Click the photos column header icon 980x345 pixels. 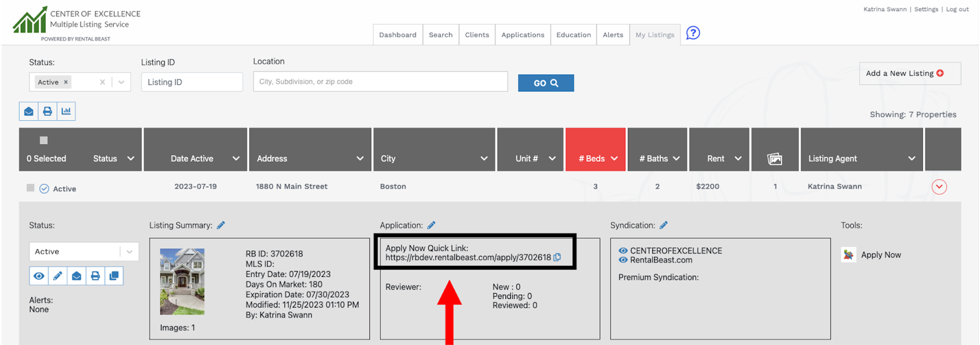point(775,159)
